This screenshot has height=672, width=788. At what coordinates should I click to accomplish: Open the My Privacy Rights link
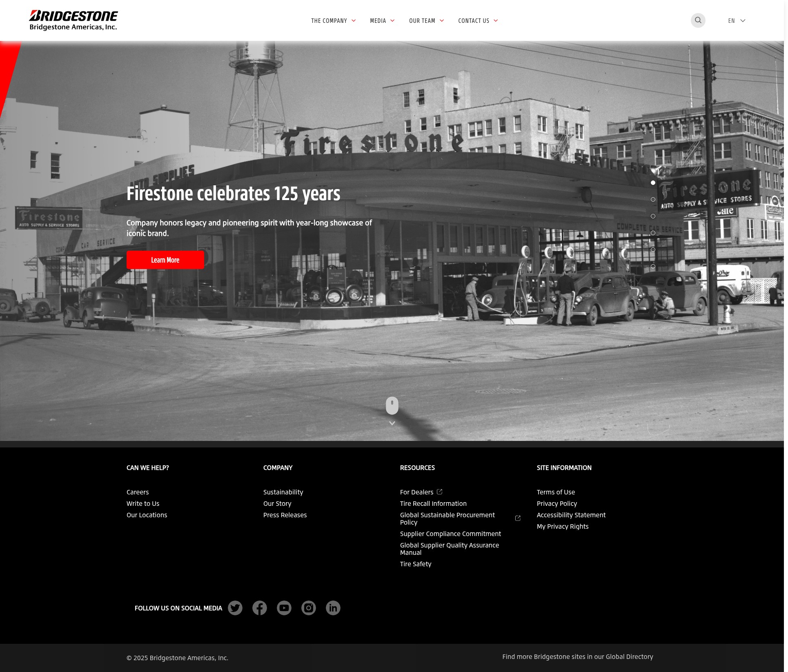tap(563, 526)
